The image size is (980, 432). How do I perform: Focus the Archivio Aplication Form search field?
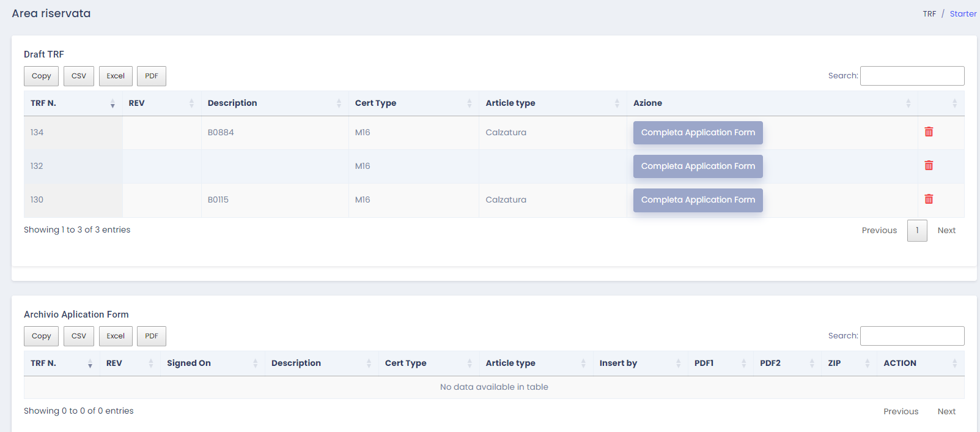coord(912,336)
